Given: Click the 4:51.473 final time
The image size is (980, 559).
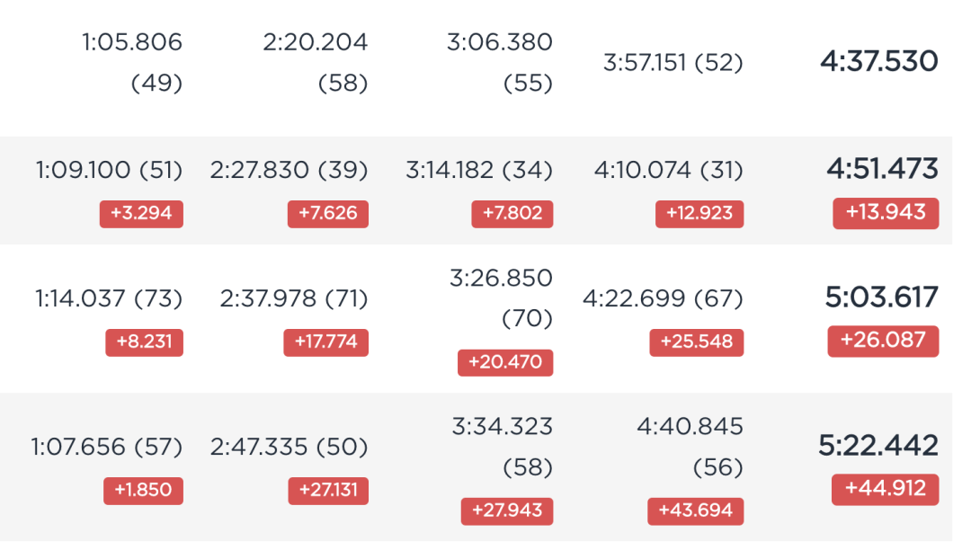Looking at the screenshot, I should point(882,169).
